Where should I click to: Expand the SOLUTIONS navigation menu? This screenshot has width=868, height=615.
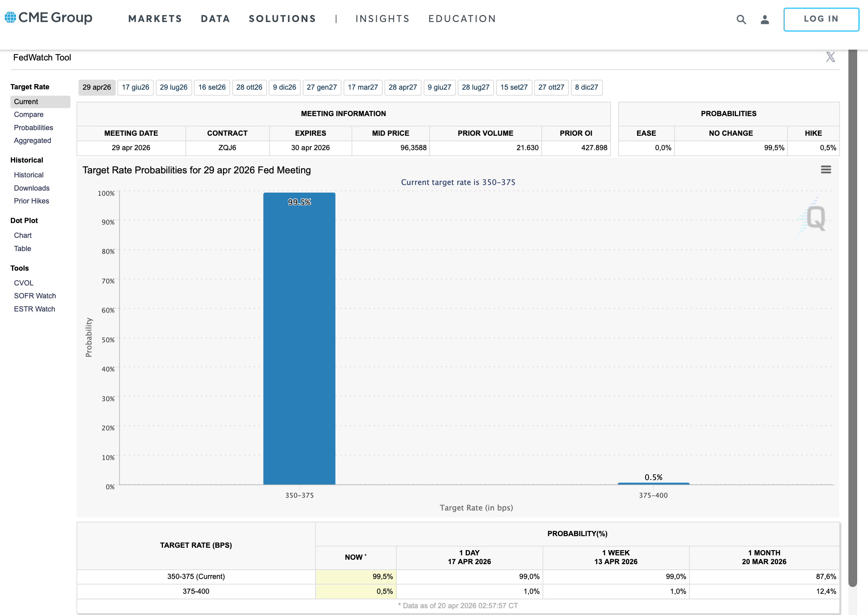[x=282, y=19]
